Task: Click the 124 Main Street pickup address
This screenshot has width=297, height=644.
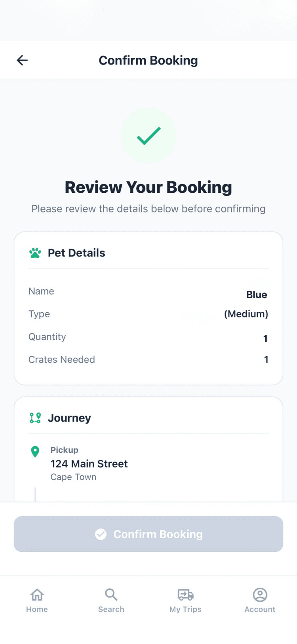Action: pyautogui.click(x=89, y=464)
